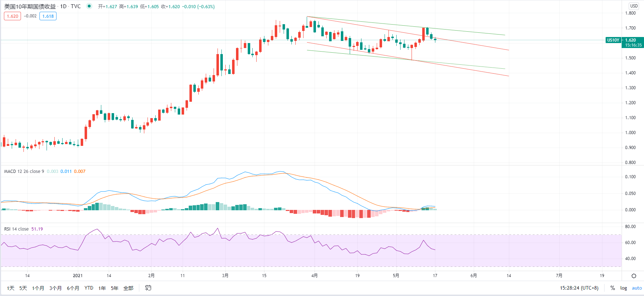Screen dimensions: 644x296
Task: Select the 3个月 time range
Action: tap(55, 288)
